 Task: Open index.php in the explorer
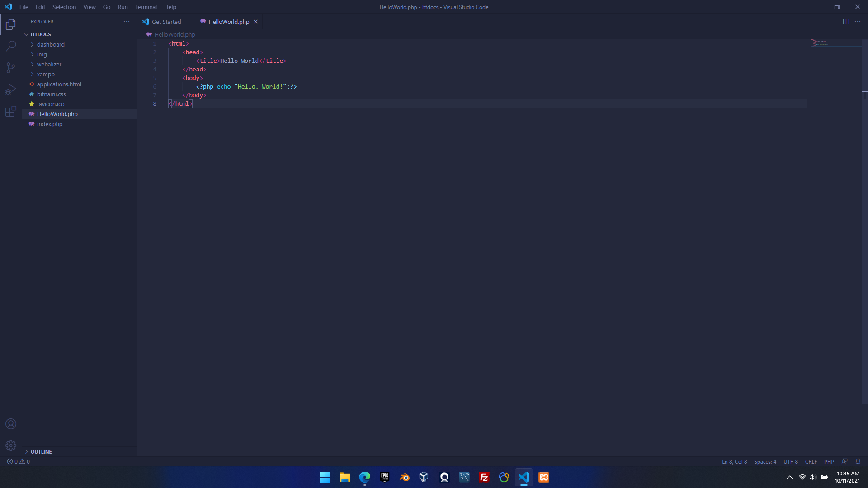tap(50, 124)
